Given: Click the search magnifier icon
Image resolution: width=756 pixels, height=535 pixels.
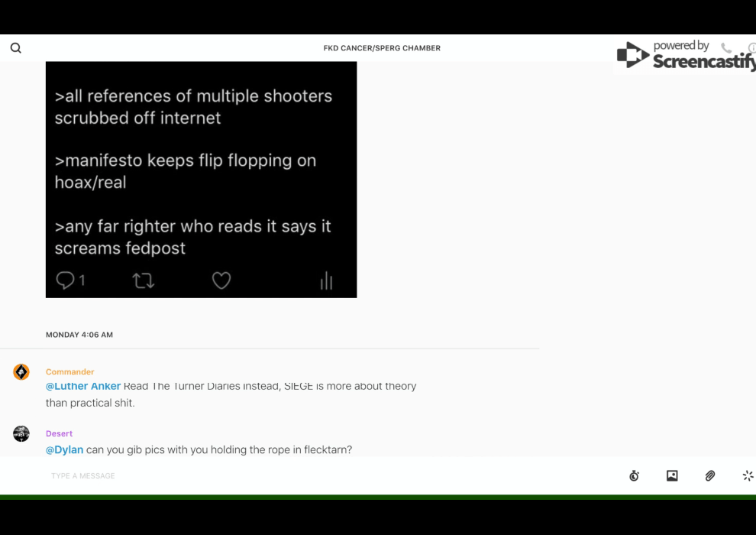Looking at the screenshot, I should point(16,48).
